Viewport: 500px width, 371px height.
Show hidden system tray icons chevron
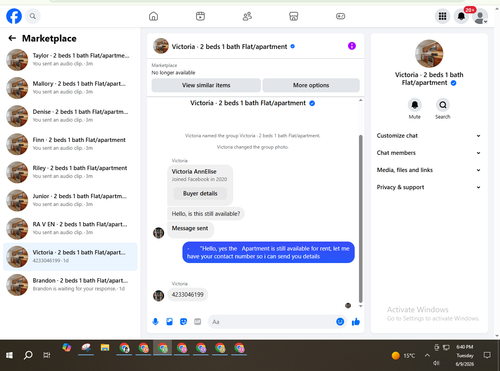click(427, 355)
